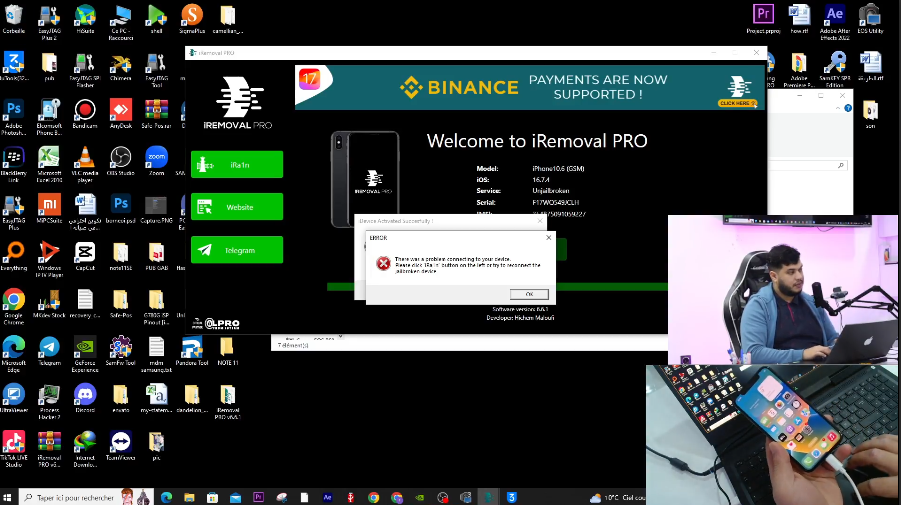
Task: Open GeForce Experience icon
Action: (85, 354)
